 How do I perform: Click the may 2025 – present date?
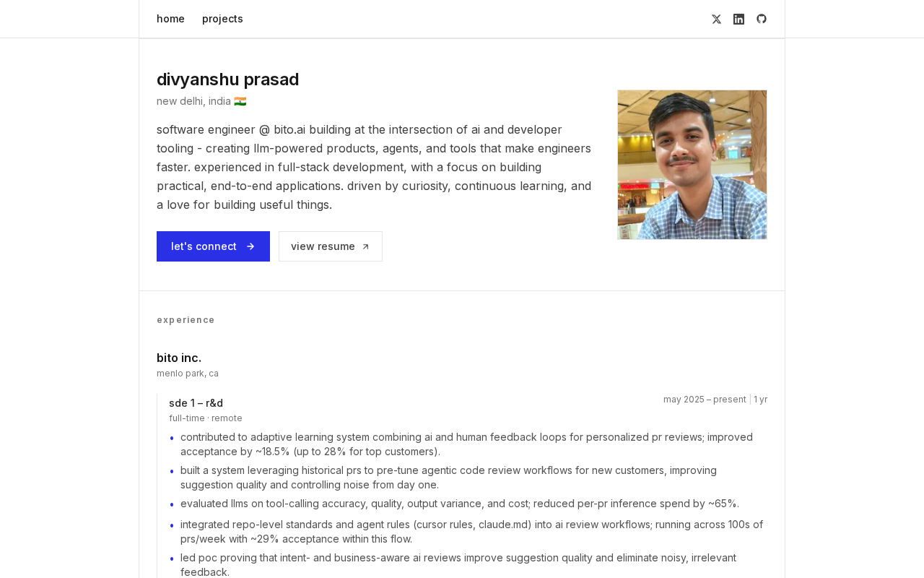705,400
